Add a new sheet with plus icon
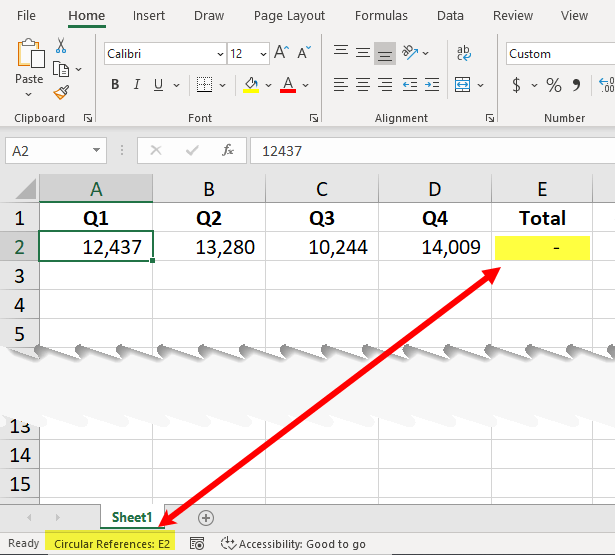615x555 pixels. click(206, 518)
